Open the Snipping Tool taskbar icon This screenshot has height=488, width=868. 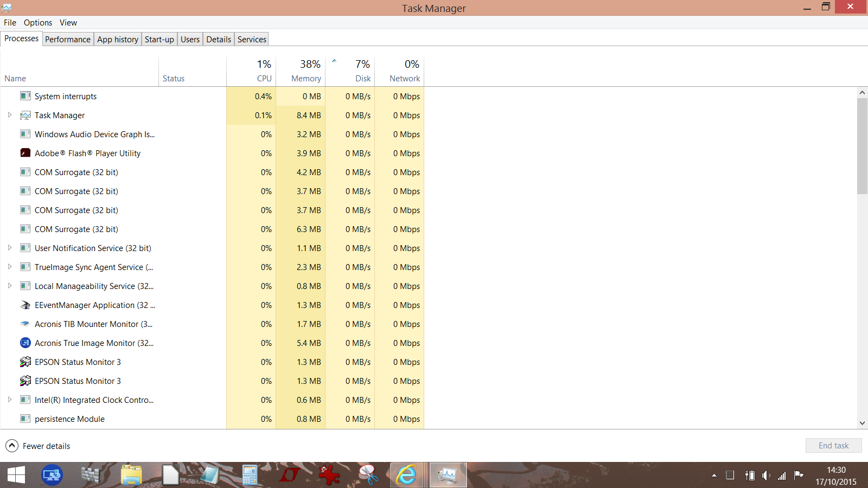(x=368, y=475)
